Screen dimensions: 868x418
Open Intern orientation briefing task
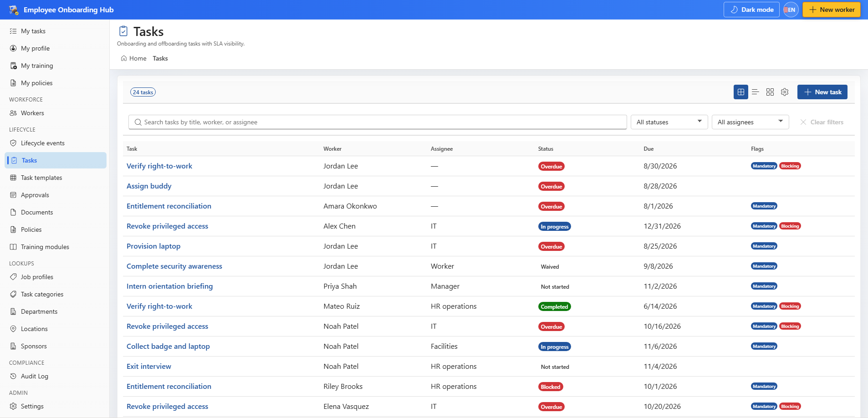169,286
